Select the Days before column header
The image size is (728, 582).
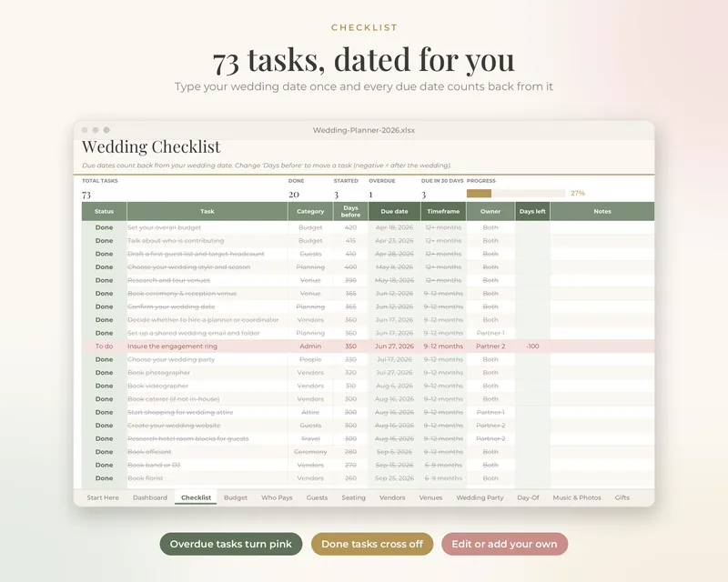pos(350,211)
